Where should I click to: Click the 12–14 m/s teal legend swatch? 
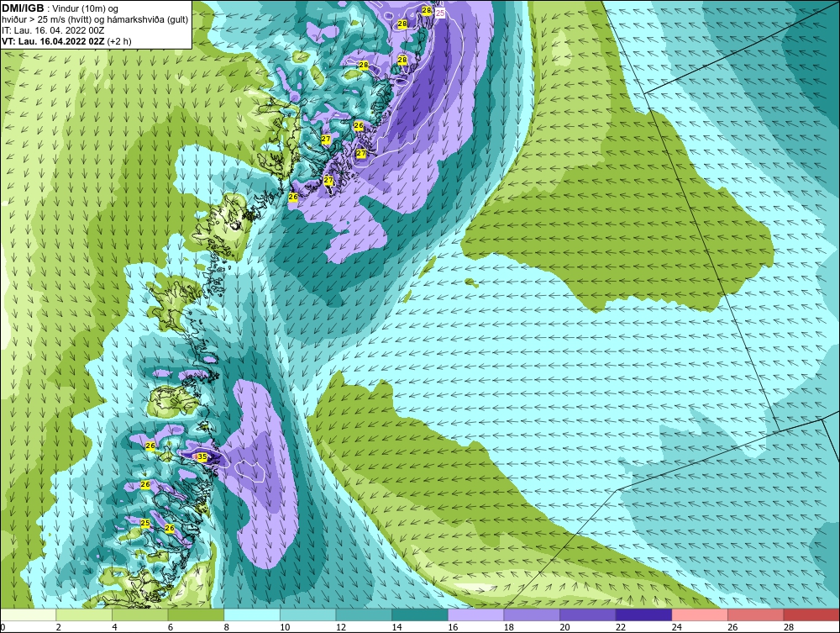click(364, 615)
